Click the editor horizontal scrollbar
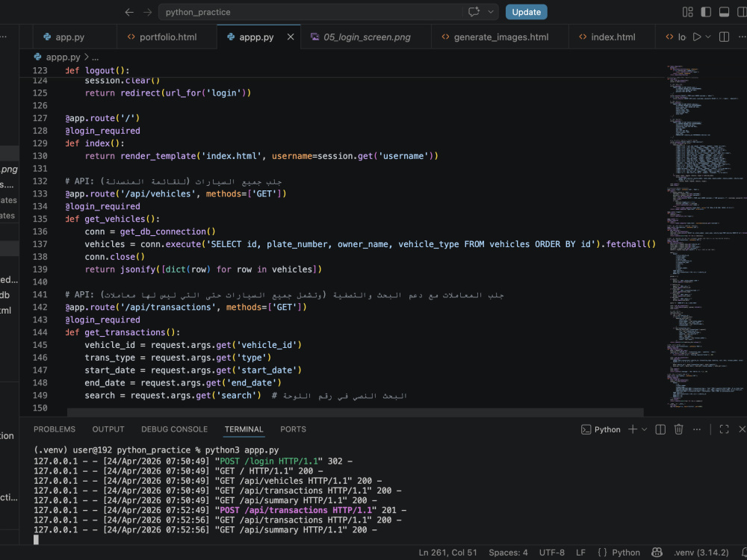Viewport: 747px width, 560px height. click(355, 412)
